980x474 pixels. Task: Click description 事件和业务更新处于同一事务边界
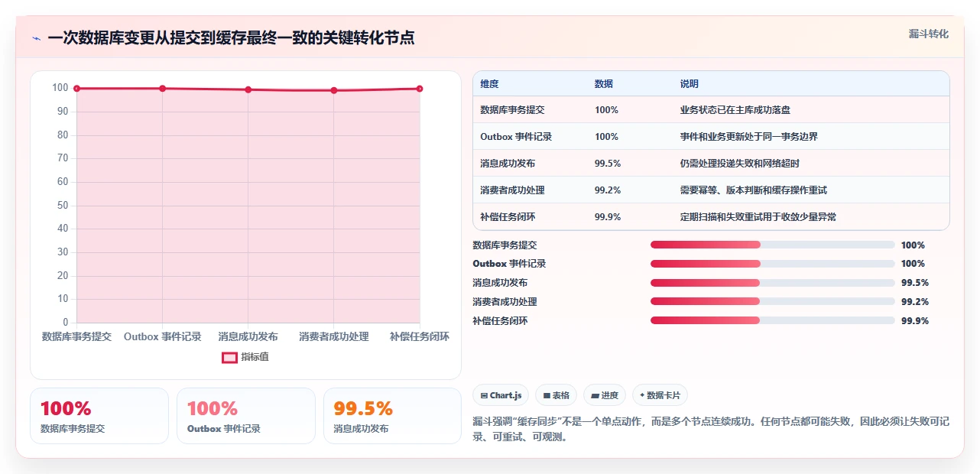[749, 137]
